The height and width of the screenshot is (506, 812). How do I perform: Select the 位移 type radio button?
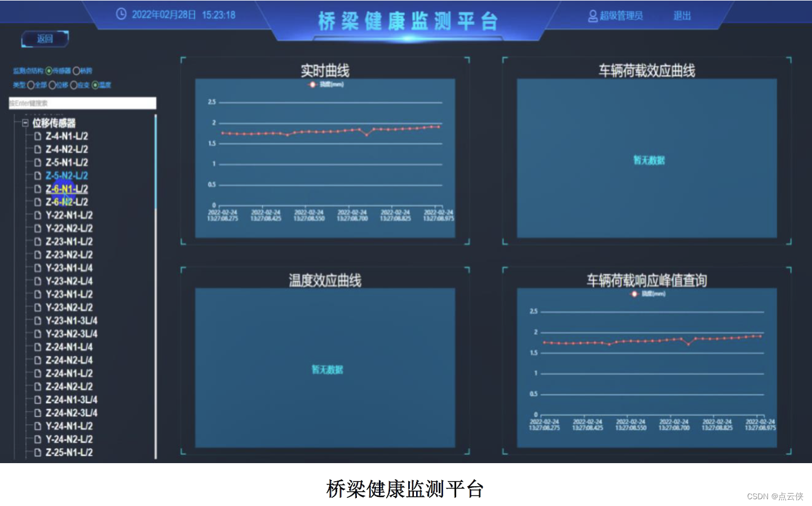click(x=52, y=85)
